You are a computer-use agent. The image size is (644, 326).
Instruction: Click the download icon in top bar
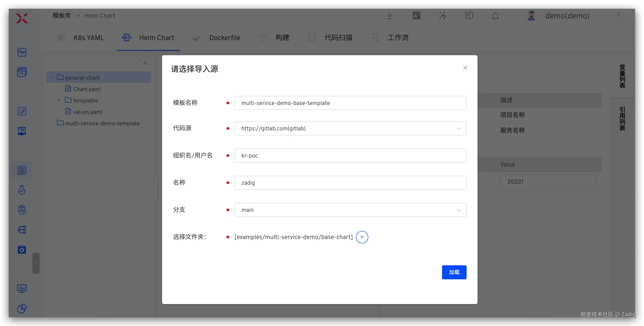389,16
